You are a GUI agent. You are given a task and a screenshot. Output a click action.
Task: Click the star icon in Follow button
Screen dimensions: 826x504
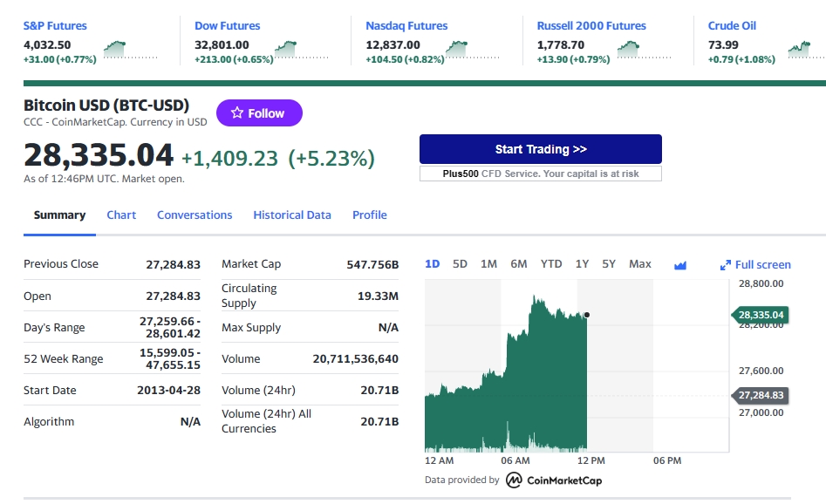click(x=237, y=112)
